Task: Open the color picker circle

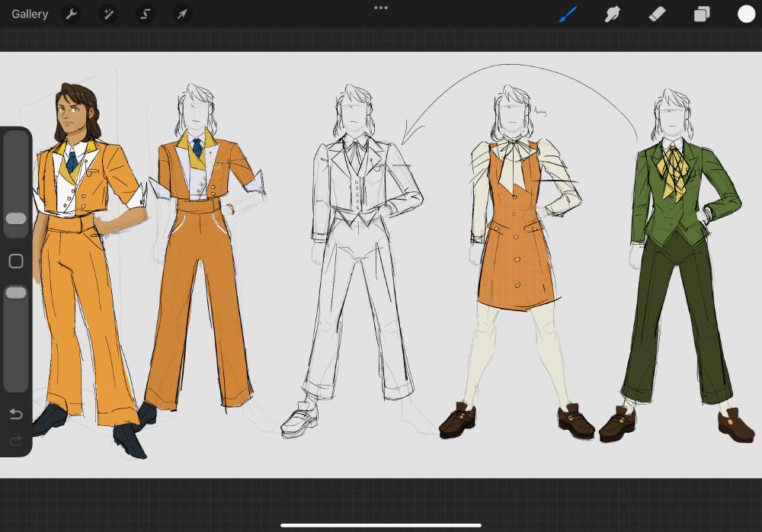Action: 744,14
